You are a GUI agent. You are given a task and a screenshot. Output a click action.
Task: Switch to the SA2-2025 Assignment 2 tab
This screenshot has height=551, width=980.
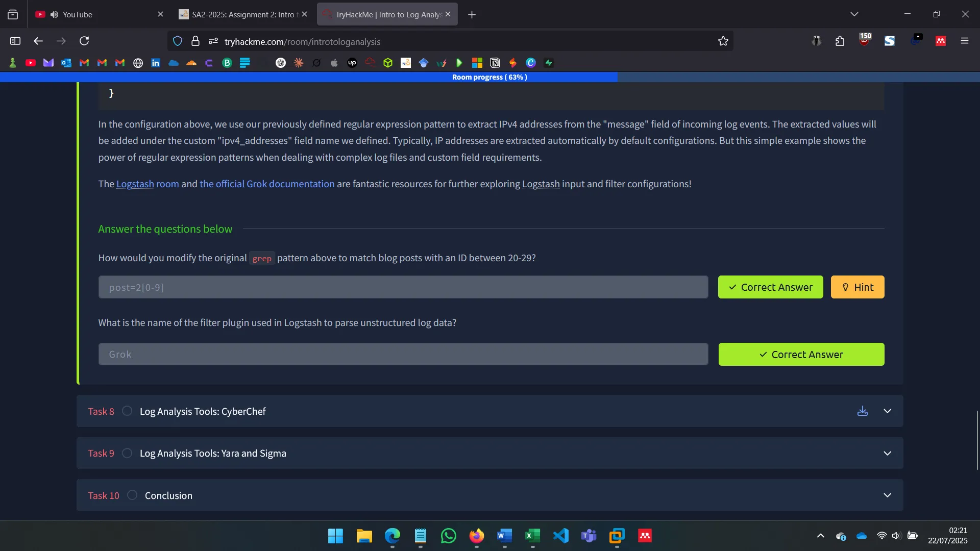[240, 14]
